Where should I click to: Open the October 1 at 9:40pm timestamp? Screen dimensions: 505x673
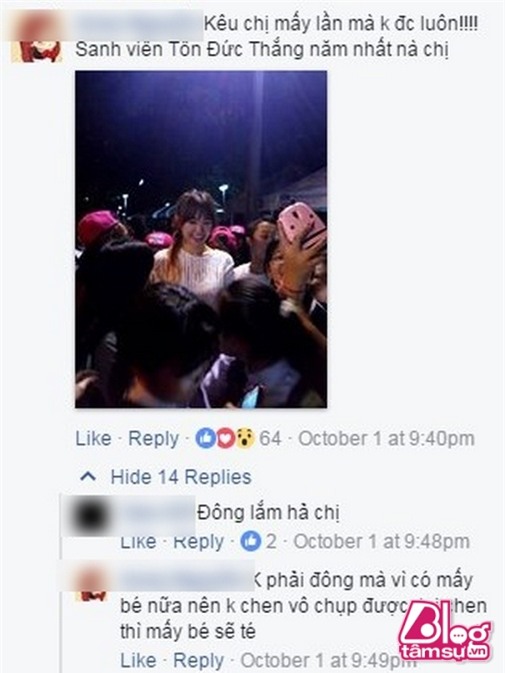point(386,439)
